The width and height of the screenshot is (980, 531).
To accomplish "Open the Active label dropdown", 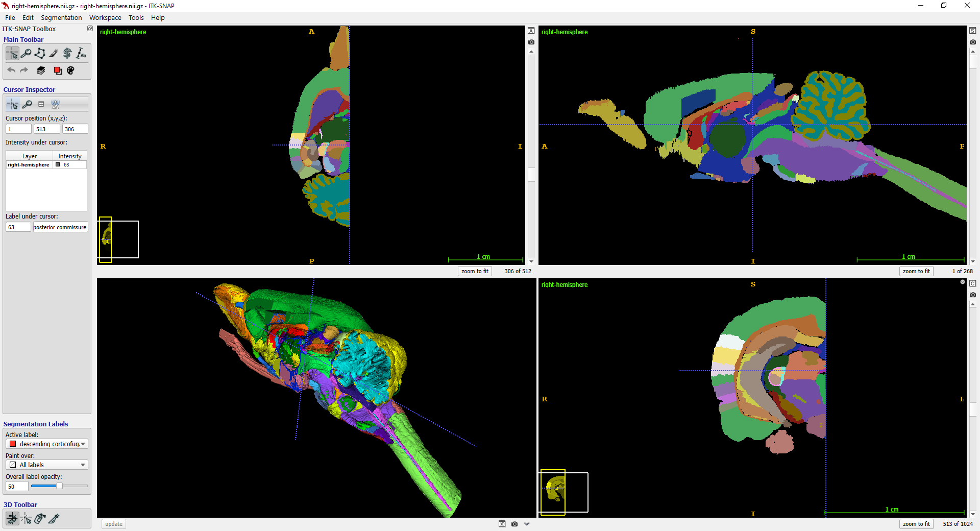I will pos(47,444).
